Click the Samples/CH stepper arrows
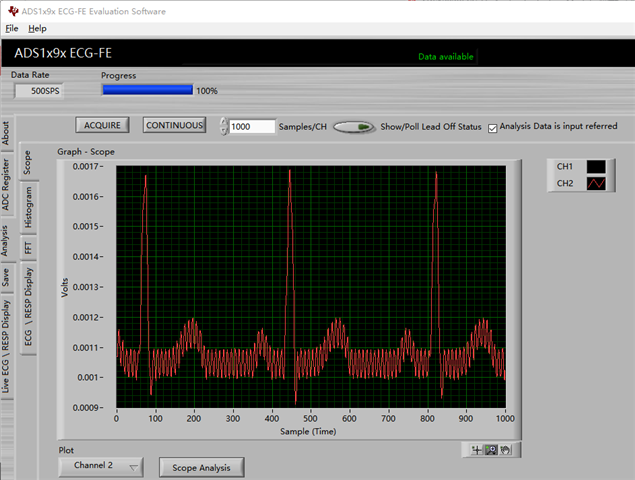The height and width of the screenshot is (480, 635). pos(224,126)
